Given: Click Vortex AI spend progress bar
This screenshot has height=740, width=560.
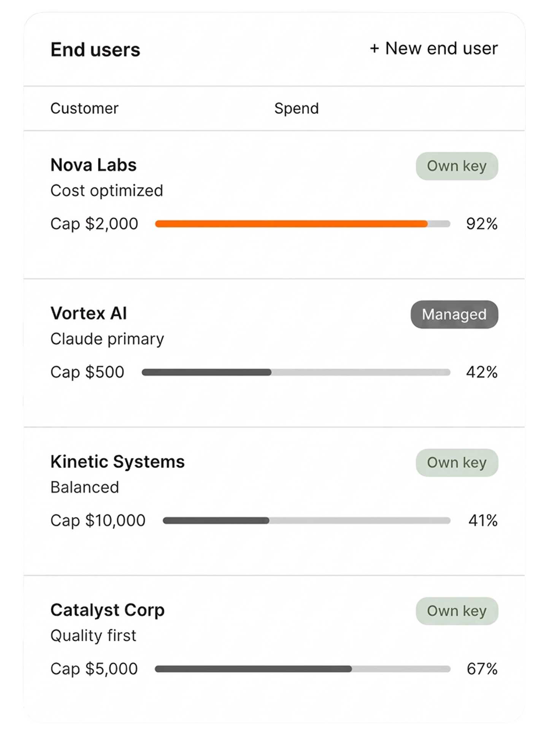Looking at the screenshot, I should tap(296, 372).
